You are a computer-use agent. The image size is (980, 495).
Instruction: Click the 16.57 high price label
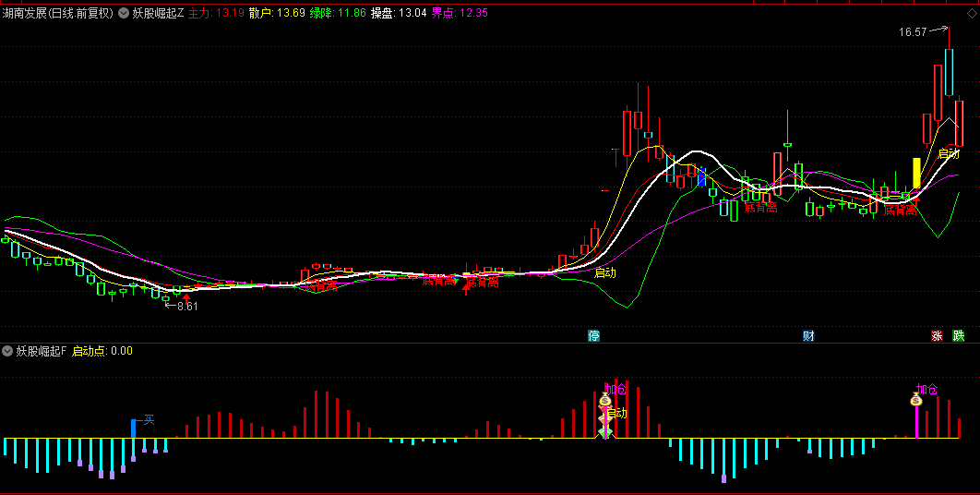(913, 32)
